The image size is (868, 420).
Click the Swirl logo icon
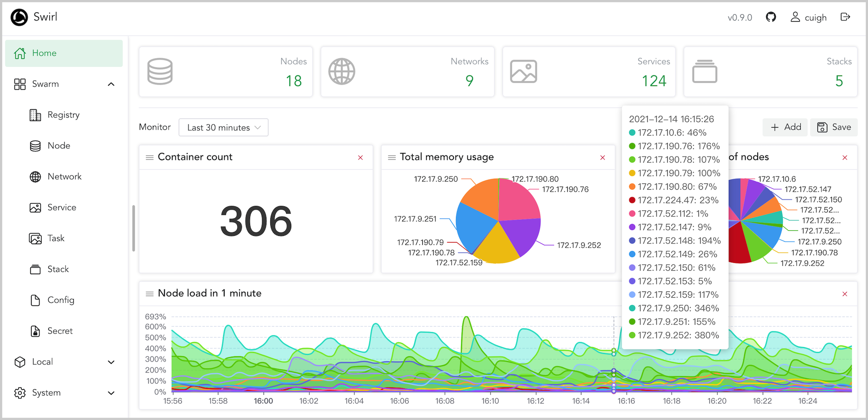point(19,17)
